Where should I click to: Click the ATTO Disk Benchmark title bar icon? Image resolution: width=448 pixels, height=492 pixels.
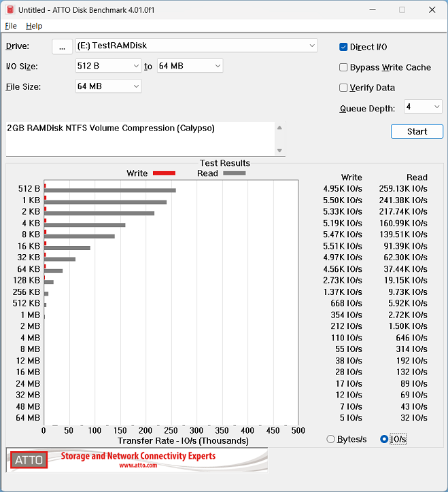point(10,10)
